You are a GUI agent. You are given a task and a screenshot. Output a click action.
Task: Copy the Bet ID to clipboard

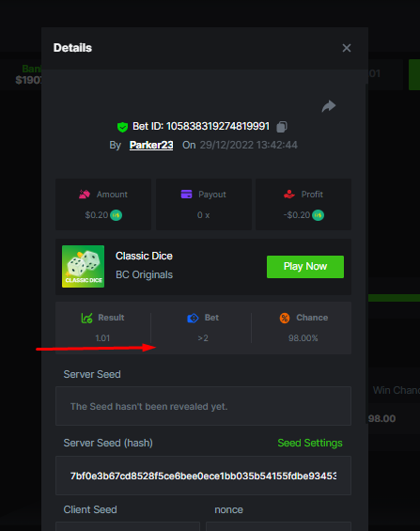[282, 127]
